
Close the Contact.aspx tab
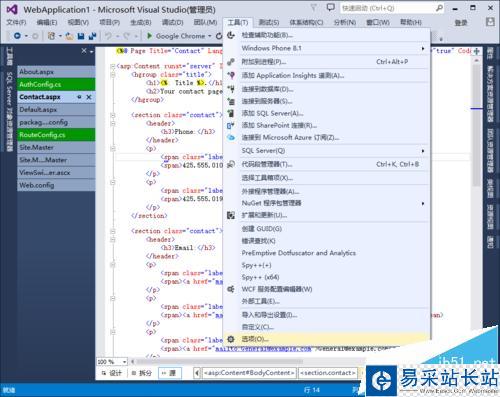click(89, 97)
